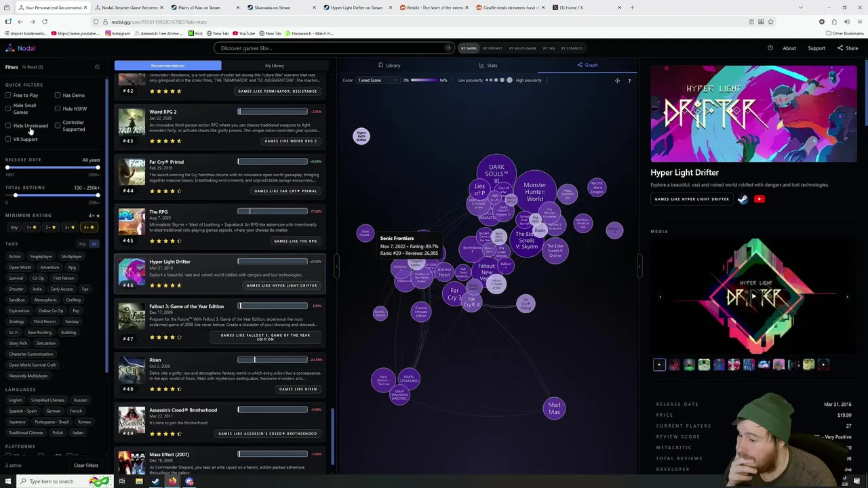
Task: Select the All tags match toggle
Action: coord(94,244)
